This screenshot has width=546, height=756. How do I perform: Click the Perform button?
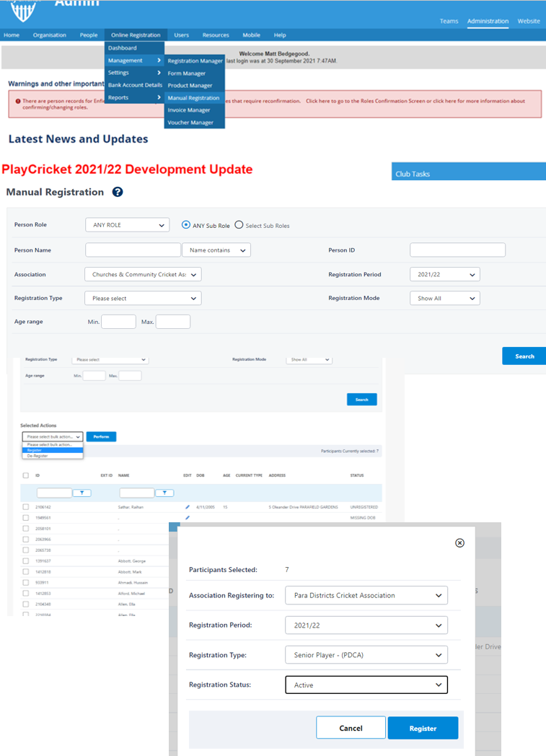(101, 437)
